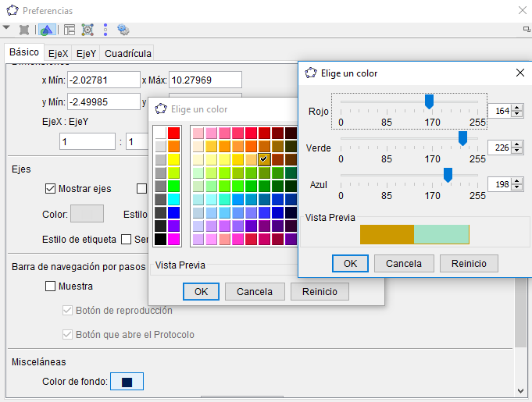This screenshot has height=402, width=532.
Task: Open the Cuadrícula tab
Action: click(x=128, y=54)
